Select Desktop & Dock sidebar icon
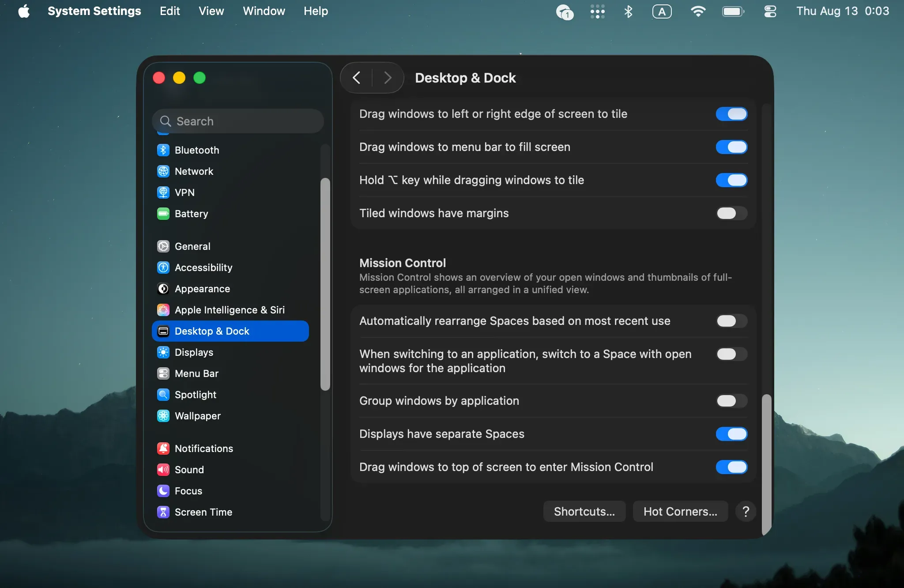 coord(163,331)
